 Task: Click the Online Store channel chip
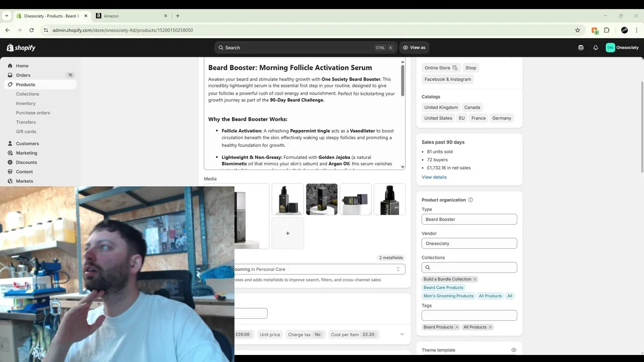[441, 68]
